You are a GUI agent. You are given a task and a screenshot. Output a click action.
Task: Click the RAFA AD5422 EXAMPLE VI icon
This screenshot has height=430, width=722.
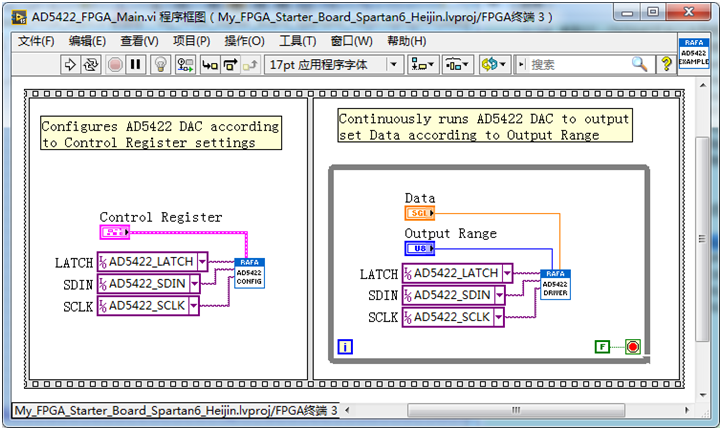pyautogui.click(x=693, y=53)
